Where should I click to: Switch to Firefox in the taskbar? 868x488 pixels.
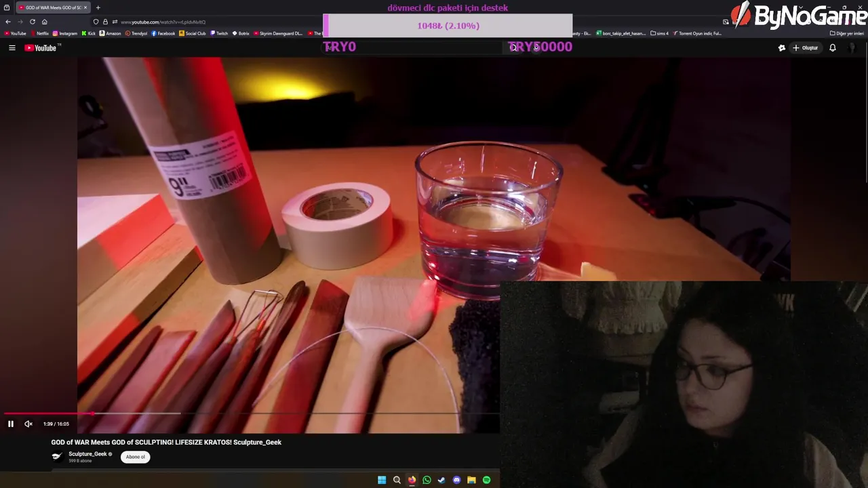412,480
